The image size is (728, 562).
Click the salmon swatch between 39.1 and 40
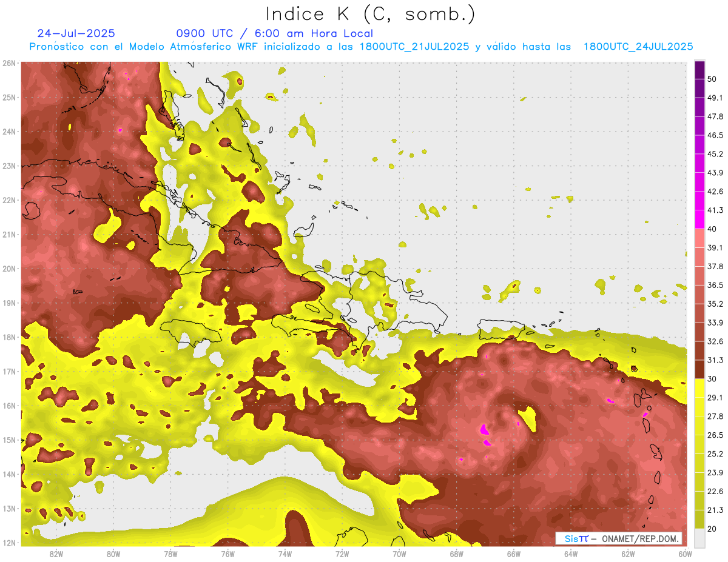coord(699,238)
